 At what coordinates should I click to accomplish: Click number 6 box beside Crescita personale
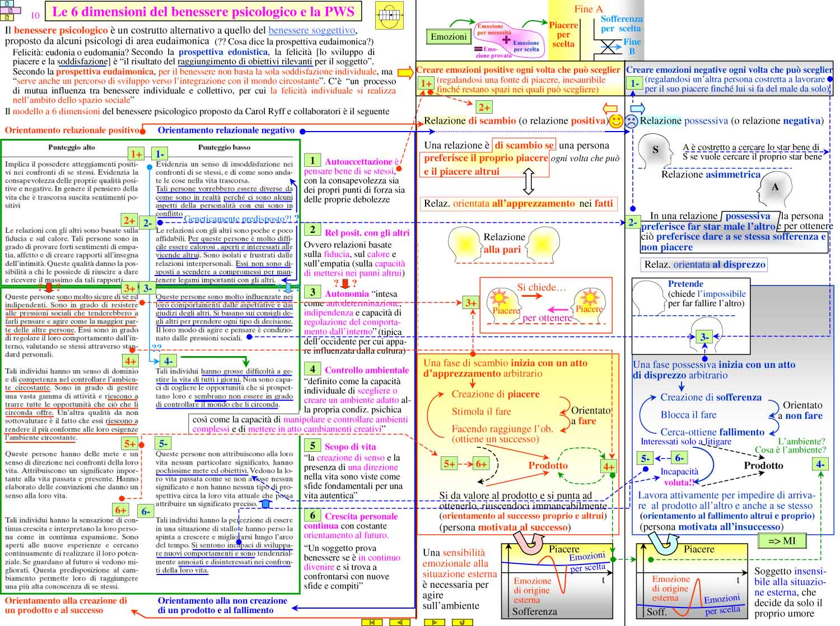[x=312, y=515]
